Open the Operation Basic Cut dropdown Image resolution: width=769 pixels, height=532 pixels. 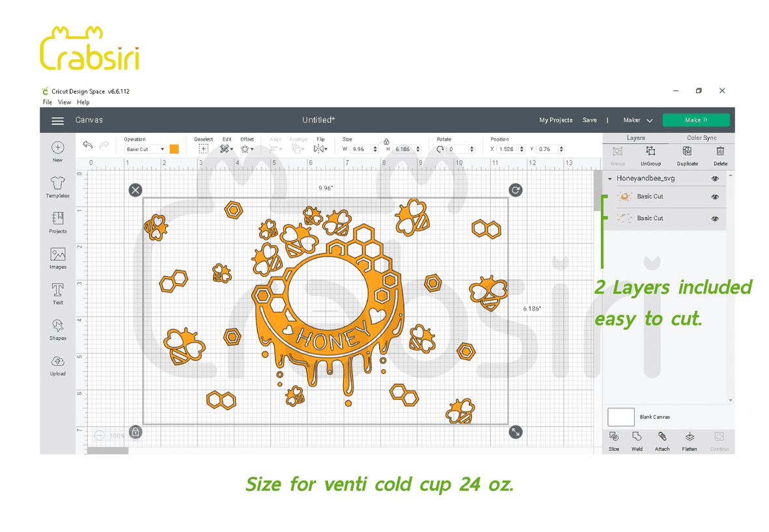point(145,149)
